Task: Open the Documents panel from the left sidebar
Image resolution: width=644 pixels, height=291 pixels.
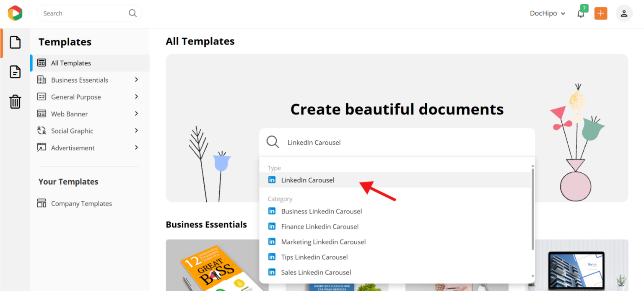Action: coord(15,42)
